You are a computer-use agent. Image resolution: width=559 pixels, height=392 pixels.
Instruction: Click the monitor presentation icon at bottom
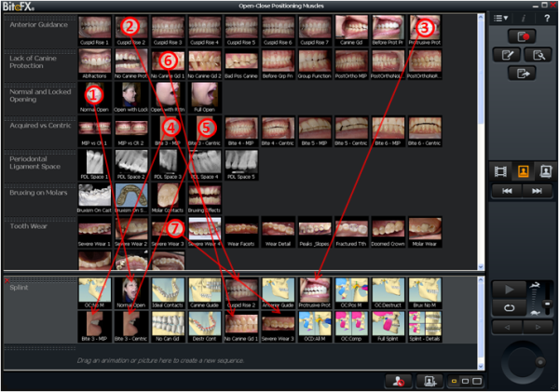click(429, 381)
